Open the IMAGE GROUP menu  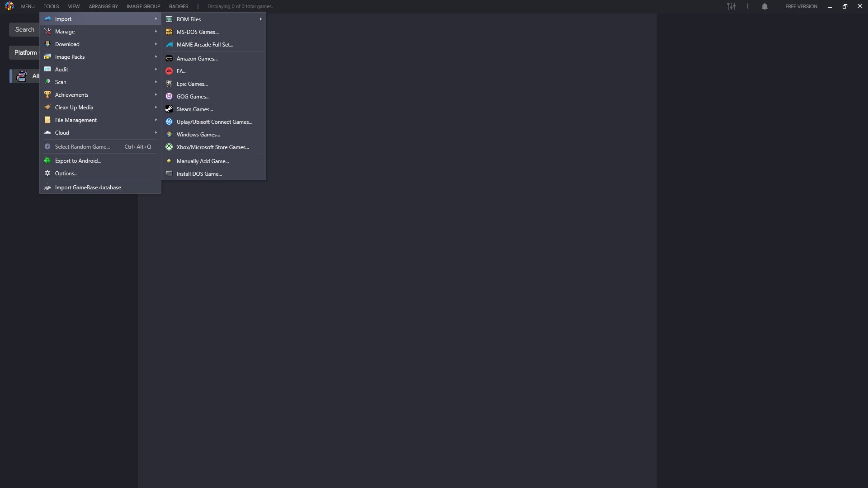tap(143, 6)
